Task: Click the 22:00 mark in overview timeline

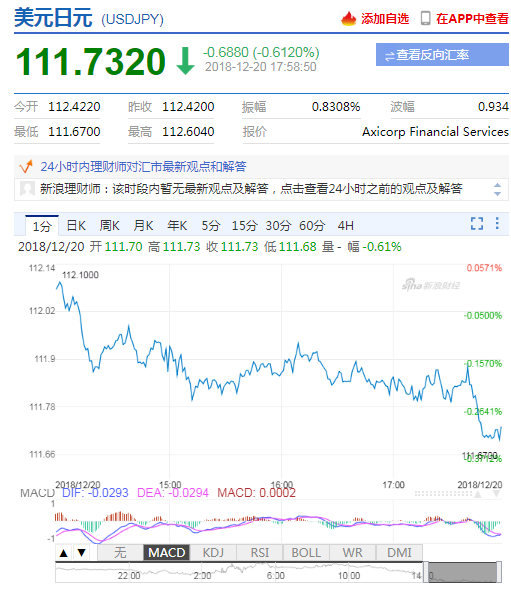Action: [129, 576]
